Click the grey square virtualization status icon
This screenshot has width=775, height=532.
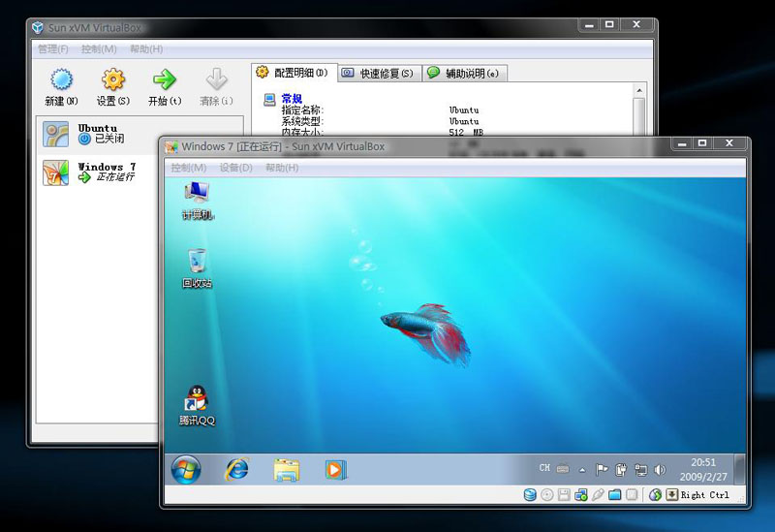click(x=632, y=495)
